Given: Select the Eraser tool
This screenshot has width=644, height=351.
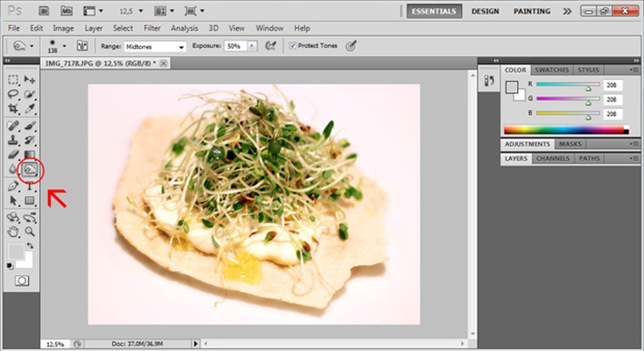Looking at the screenshot, I should [x=13, y=155].
